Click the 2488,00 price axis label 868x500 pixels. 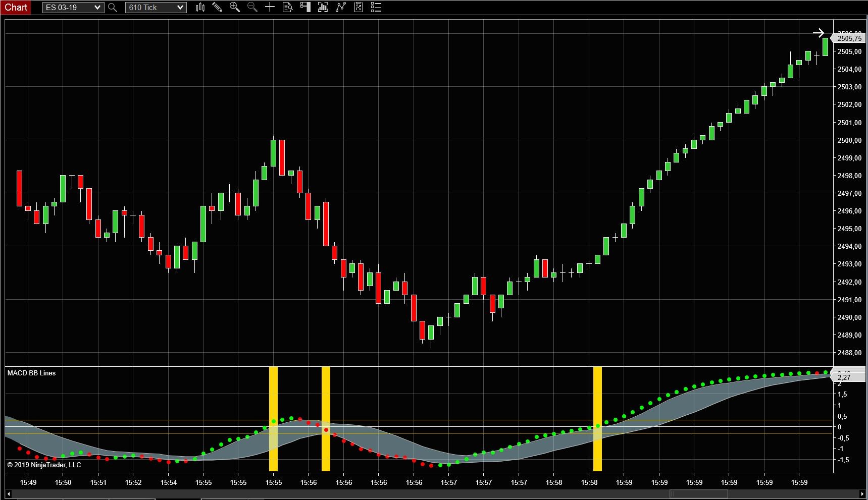(849, 353)
